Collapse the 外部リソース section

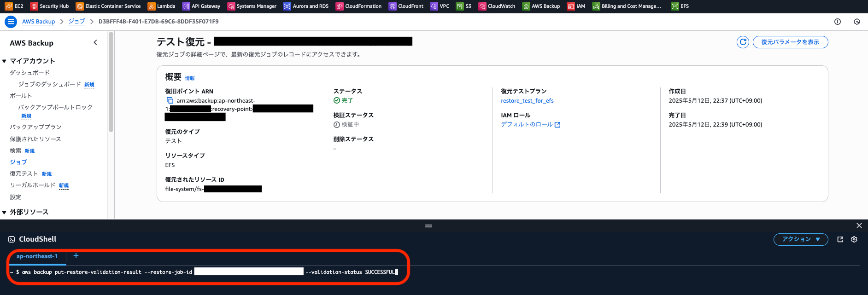4,212
